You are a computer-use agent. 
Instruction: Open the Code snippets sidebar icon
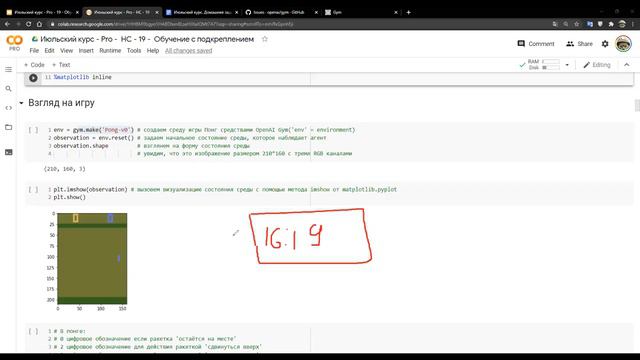coord(9,108)
